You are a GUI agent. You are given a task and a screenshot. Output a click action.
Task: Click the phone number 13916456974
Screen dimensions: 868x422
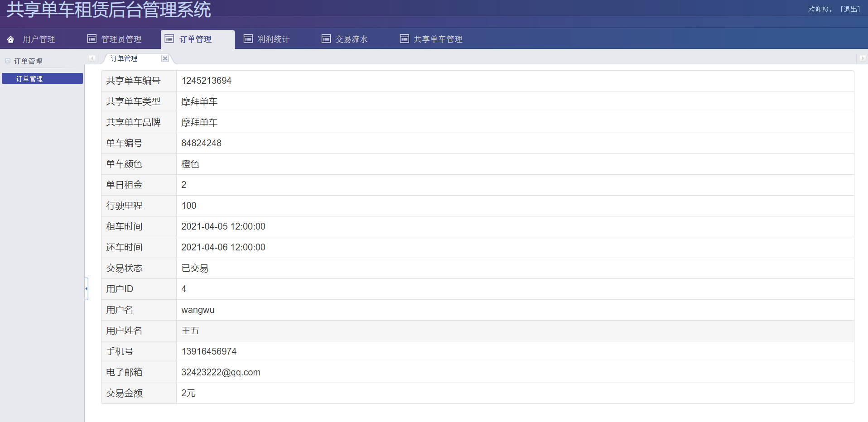209,351
